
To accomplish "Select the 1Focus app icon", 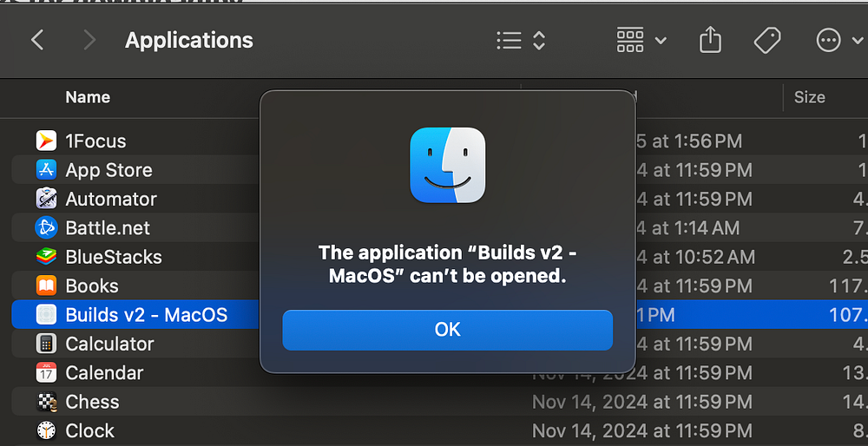I will click(46, 141).
